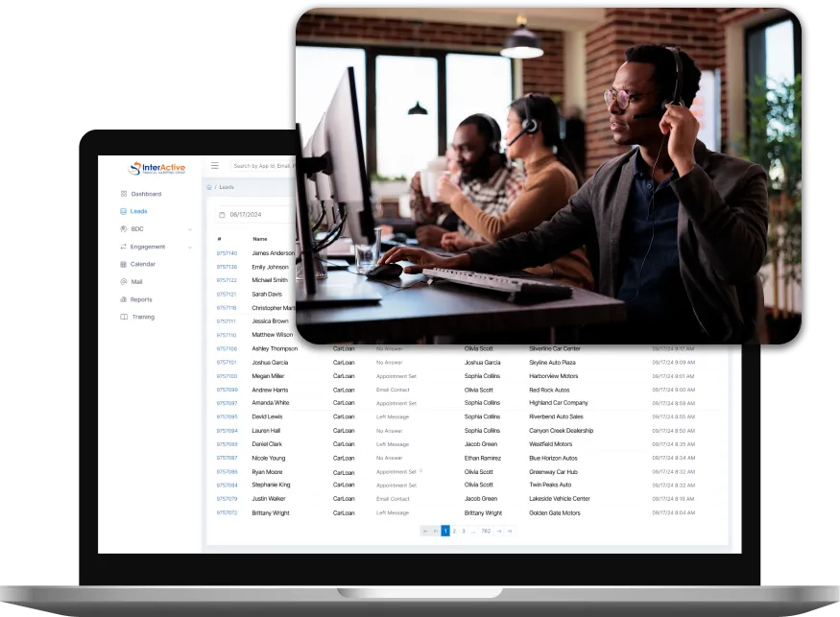Click the calendar icon in the date field

(222, 215)
